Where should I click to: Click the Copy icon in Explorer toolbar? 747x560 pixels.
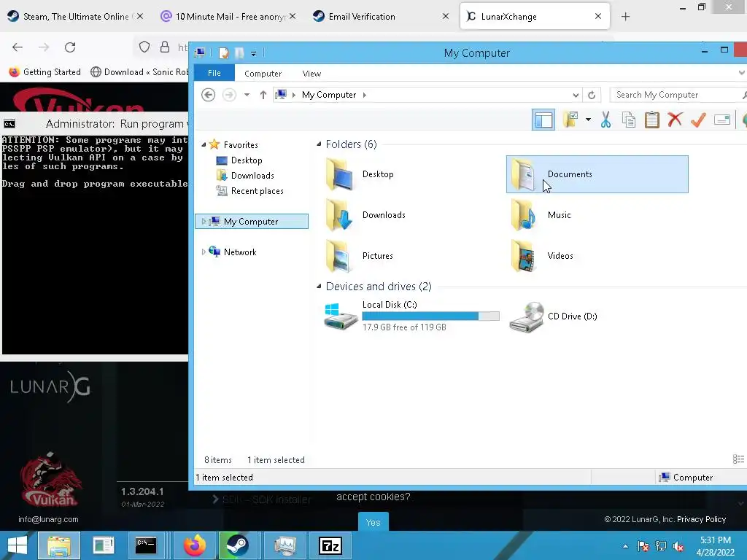[629, 120]
